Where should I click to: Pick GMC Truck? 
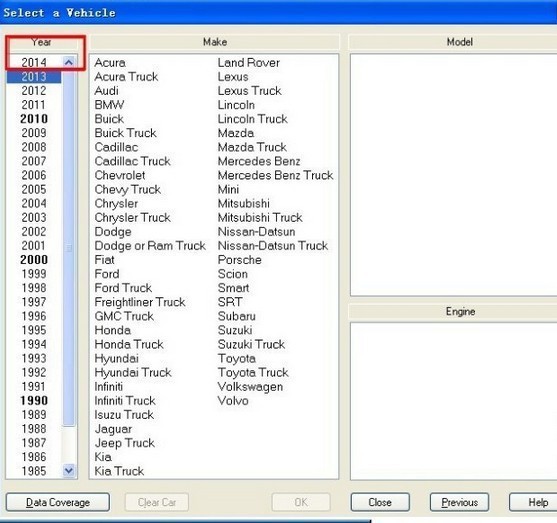124,316
